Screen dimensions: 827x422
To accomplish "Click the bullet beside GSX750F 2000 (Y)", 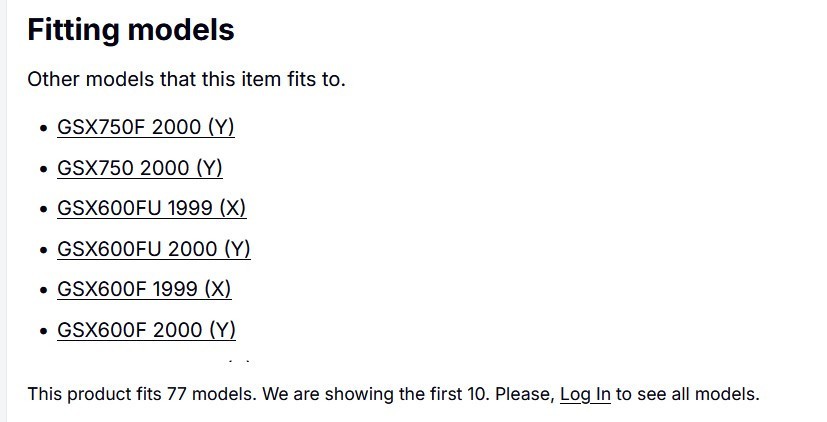I will tap(44, 128).
